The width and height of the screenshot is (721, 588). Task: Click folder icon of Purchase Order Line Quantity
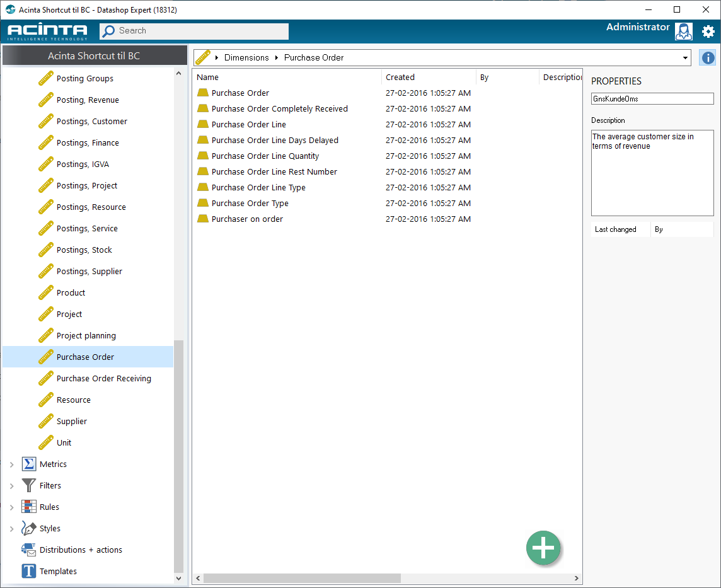click(203, 156)
